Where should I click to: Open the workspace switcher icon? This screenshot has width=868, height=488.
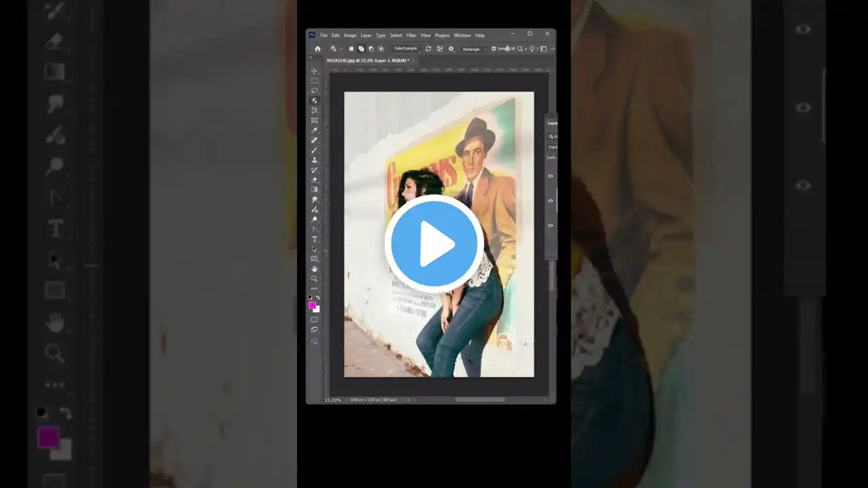click(543, 49)
